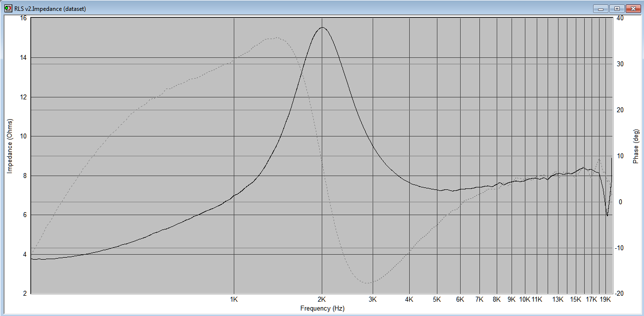Screen dimensions: 644x316
Task: Click the 13K frequency tick label
Action: click(x=558, y=299)
